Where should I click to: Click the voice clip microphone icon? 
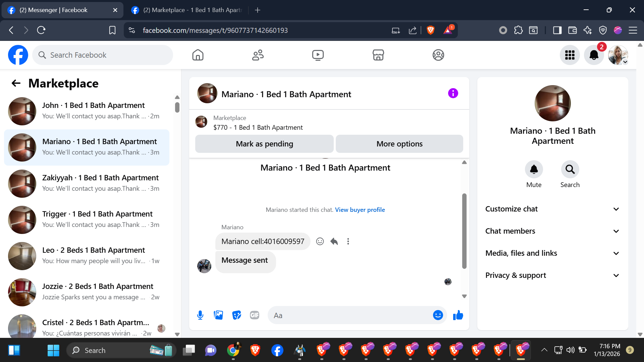200,315
